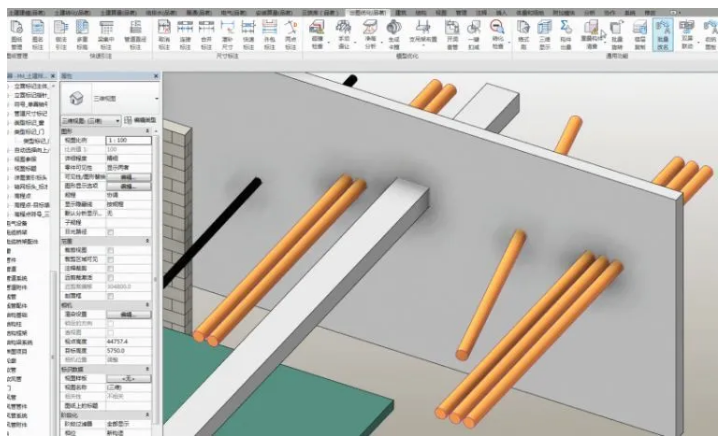The image size is (725, 439).
Task: Toggle the 裁剪区域可见 crop region visible checkbox
Action: 111,260
